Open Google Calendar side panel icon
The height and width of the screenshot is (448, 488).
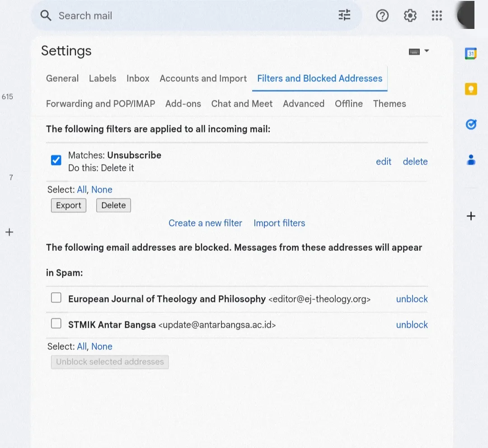click(x=471, y=54)
